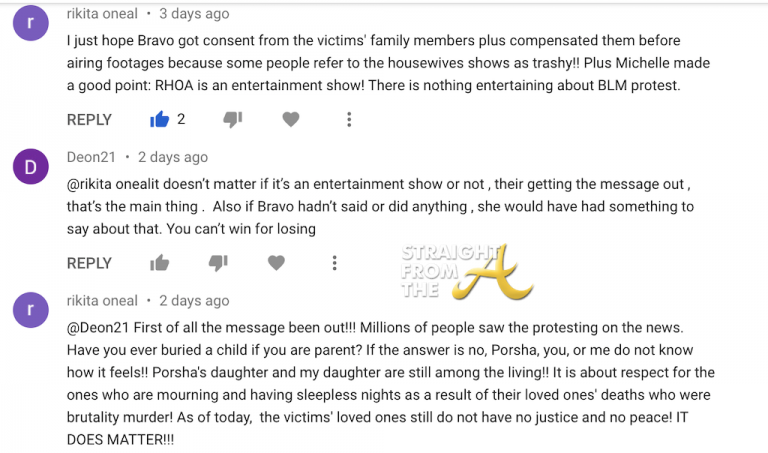
Task: Like Deon21's comment
Action: pos(159,263)
